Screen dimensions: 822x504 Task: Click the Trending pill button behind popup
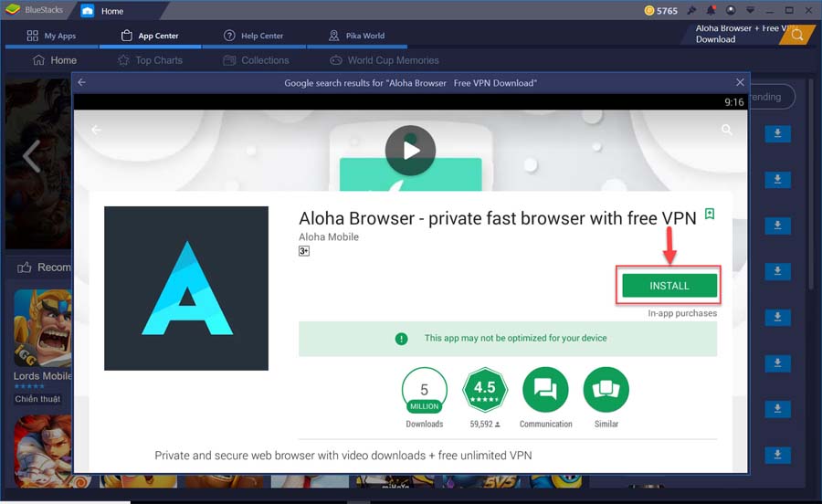[772, 97]
